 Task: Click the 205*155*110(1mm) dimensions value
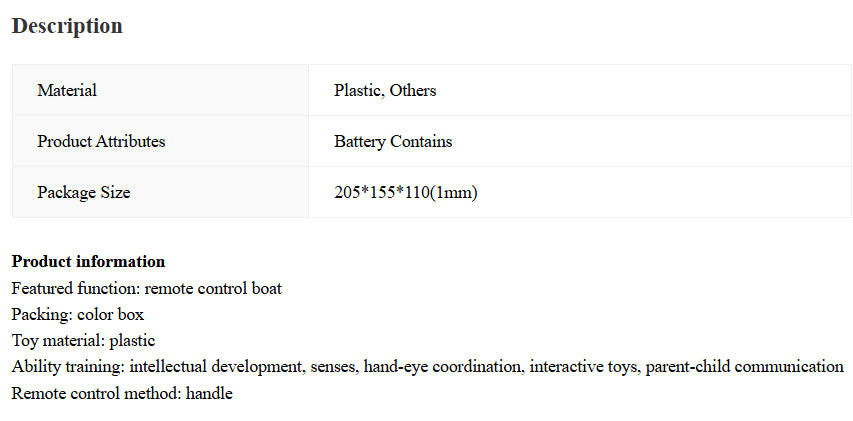click(406, 192)
